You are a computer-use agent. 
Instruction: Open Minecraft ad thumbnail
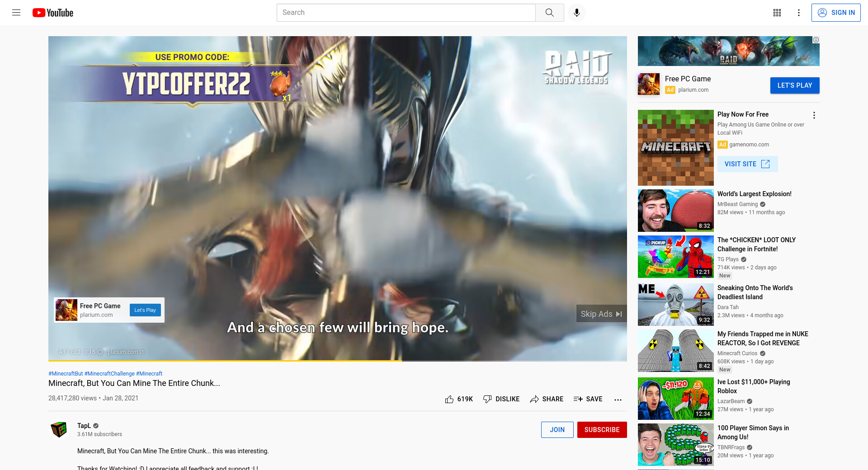pos(675,148)
